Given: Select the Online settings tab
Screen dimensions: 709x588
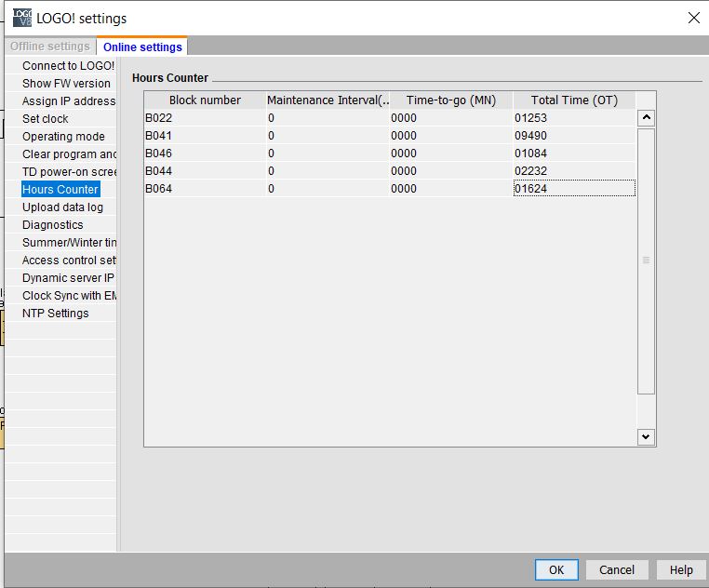Looking at the screenshot, I should [142, 47].
